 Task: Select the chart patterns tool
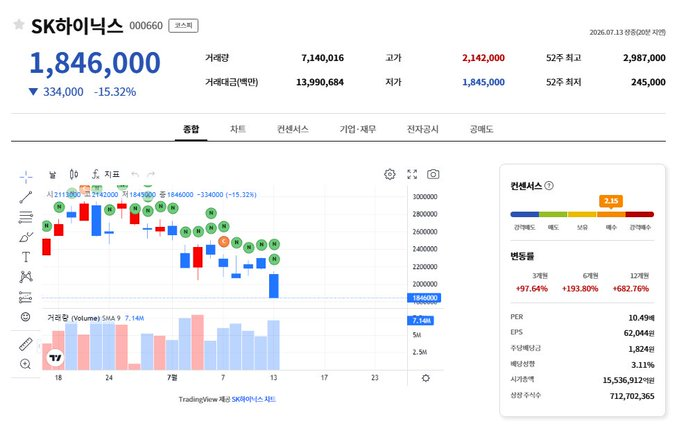26,277
